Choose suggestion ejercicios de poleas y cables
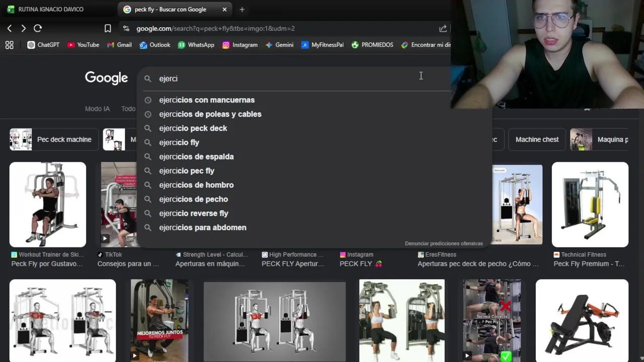The height and width of the screenshot is (362, 644). click(314, 114)
